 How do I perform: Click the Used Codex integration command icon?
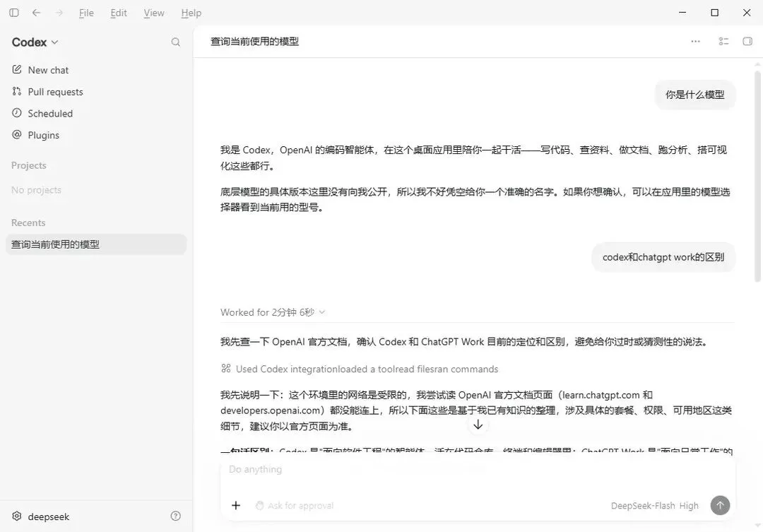click(226, 369)
